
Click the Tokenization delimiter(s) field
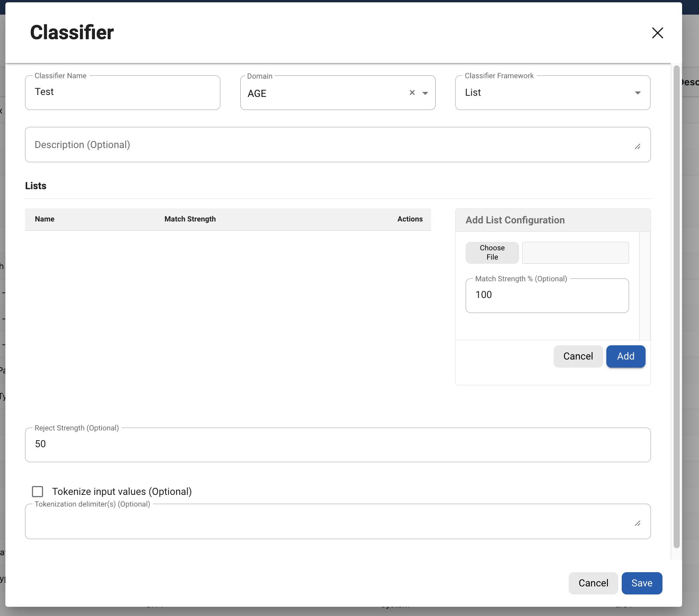point(331,521)
